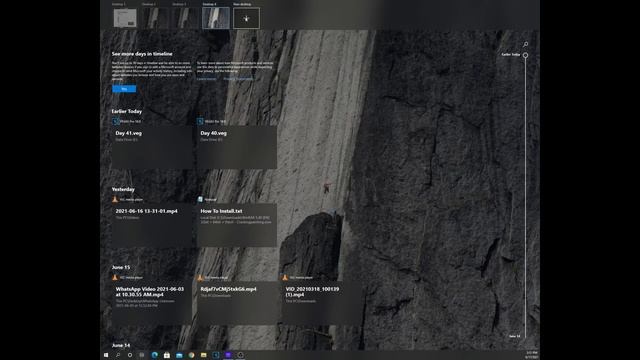Open the Day 40.veg activity card

237,147
